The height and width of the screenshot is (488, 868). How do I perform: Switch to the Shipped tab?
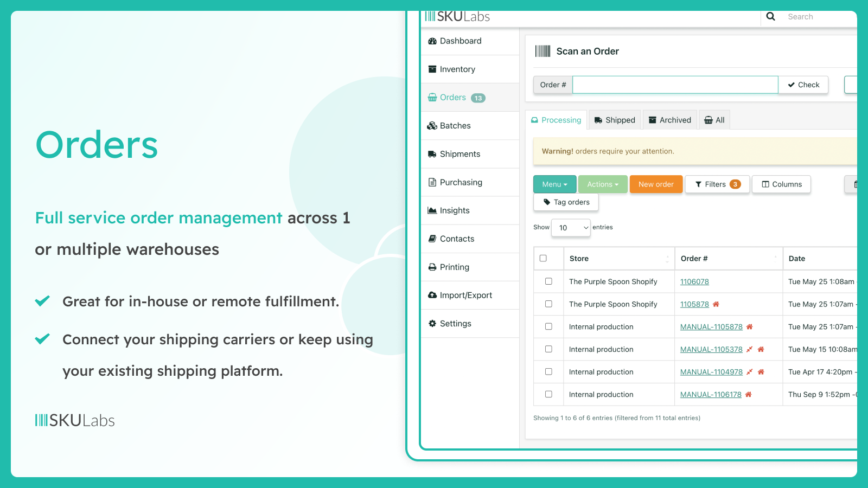pos(615,120)
